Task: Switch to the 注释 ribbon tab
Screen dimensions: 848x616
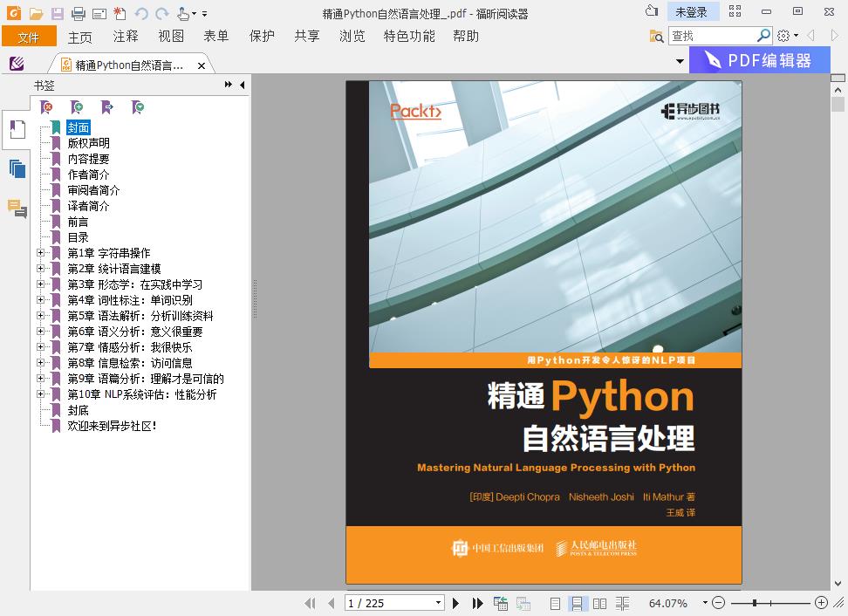Action: point(126,37)
